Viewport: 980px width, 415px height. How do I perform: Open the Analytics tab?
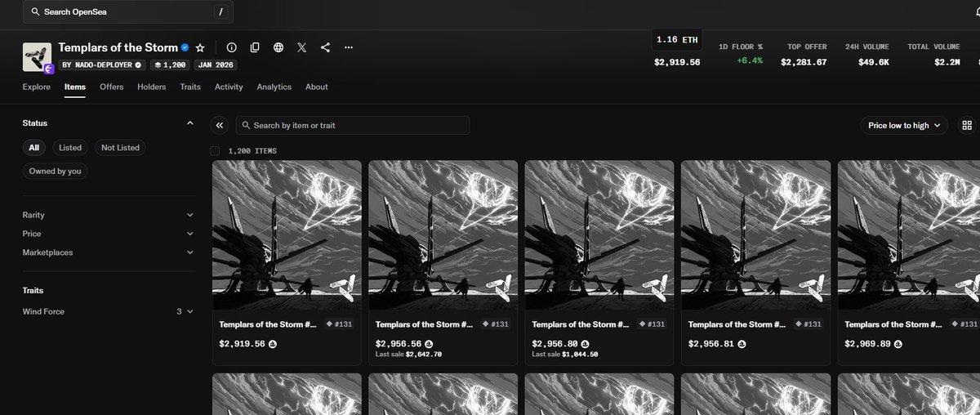(x=274, y=87)
